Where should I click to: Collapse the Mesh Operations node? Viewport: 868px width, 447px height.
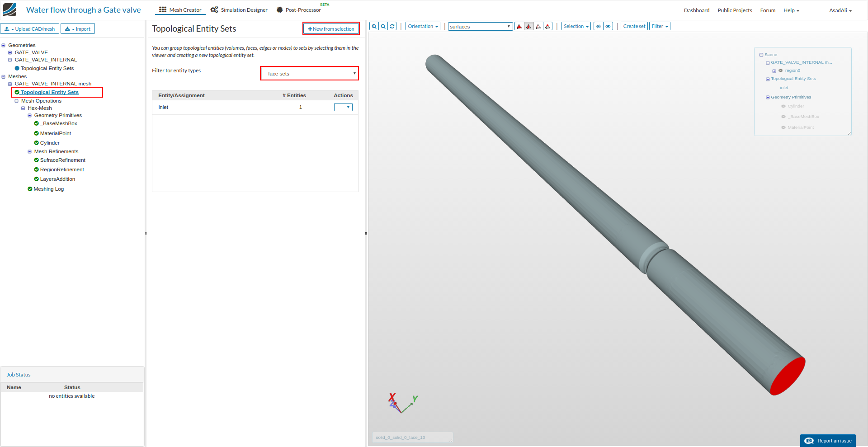tap(17, 101)
